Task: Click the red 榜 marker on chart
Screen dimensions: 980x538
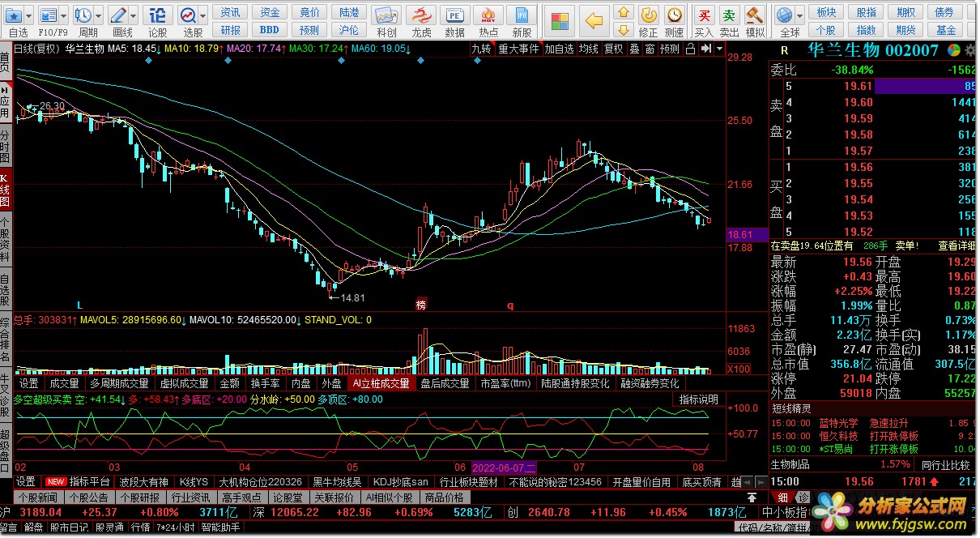Action: coord(420,305)
